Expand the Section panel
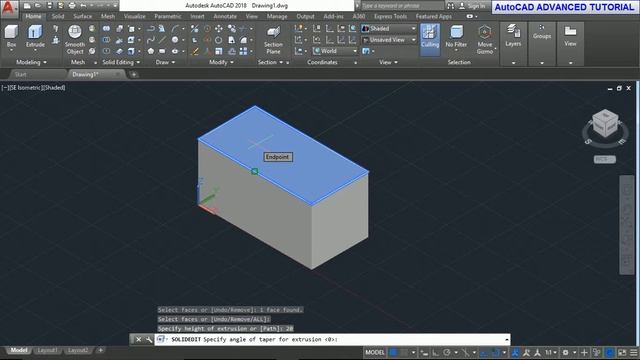This screenshot has width=640, height=360. (x=270, y=62)
